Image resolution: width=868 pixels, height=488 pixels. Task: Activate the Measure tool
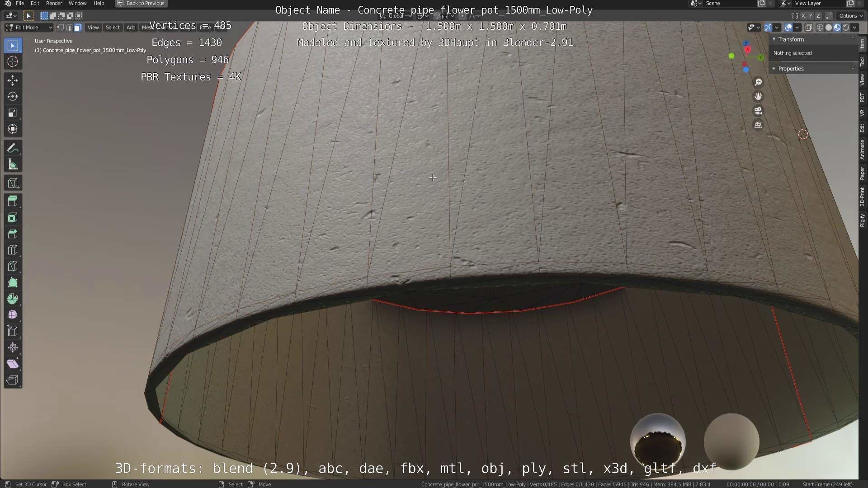pos(13,165)
